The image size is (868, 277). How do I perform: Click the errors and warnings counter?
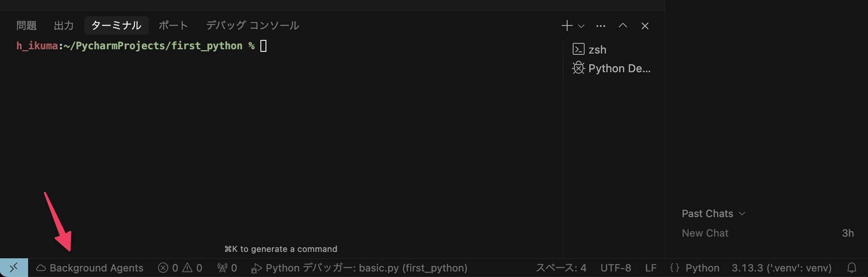(x=180, y=268)
